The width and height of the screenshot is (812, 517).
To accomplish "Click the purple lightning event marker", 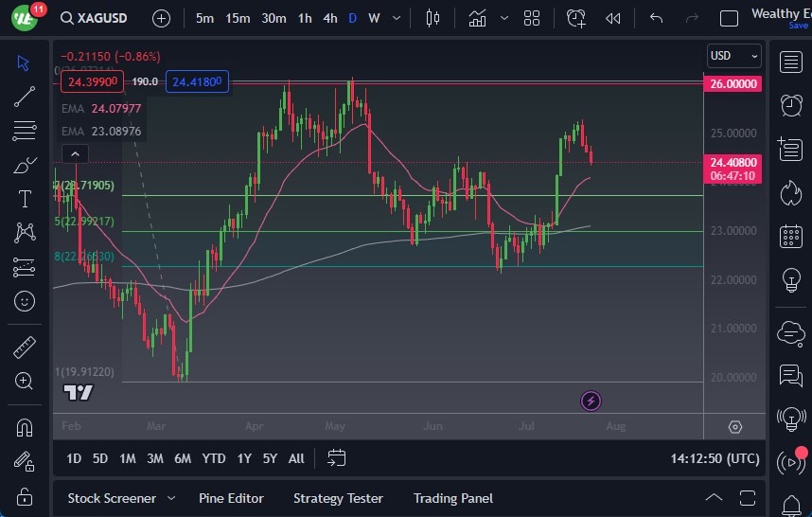I will pos(591,401).
